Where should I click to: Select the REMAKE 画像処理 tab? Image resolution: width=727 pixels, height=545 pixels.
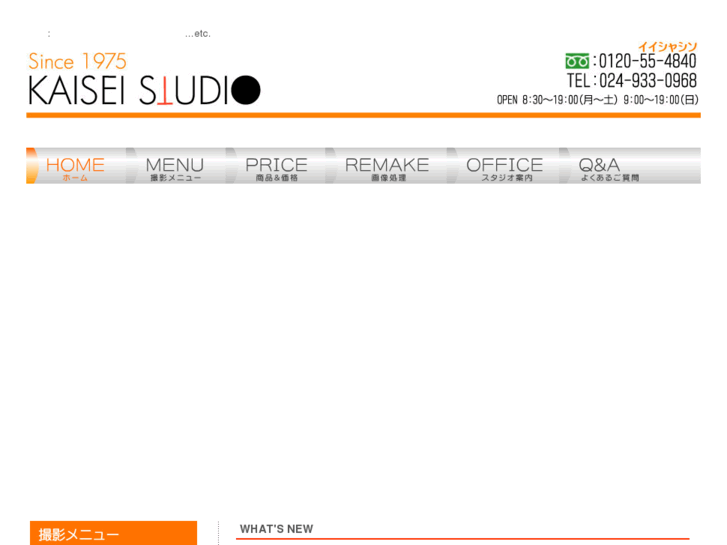387,166
